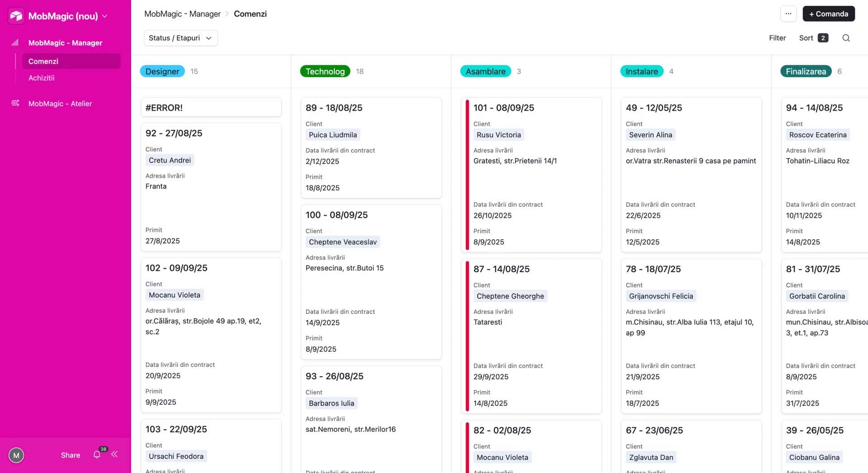Image resolution: width=868 pixels, height=473 pixels.
Task: Open notifications bell with 38 badge
Action: point(97,454)
